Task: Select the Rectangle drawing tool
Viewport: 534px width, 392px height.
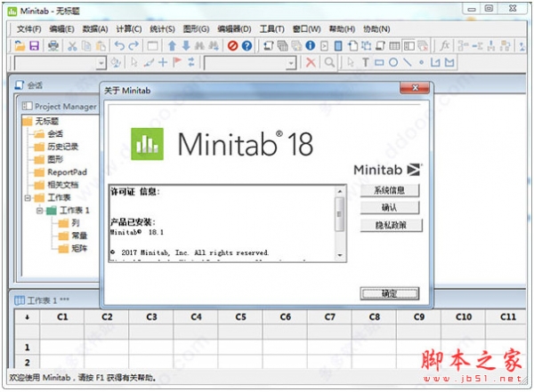Action: tap(379, 62)
